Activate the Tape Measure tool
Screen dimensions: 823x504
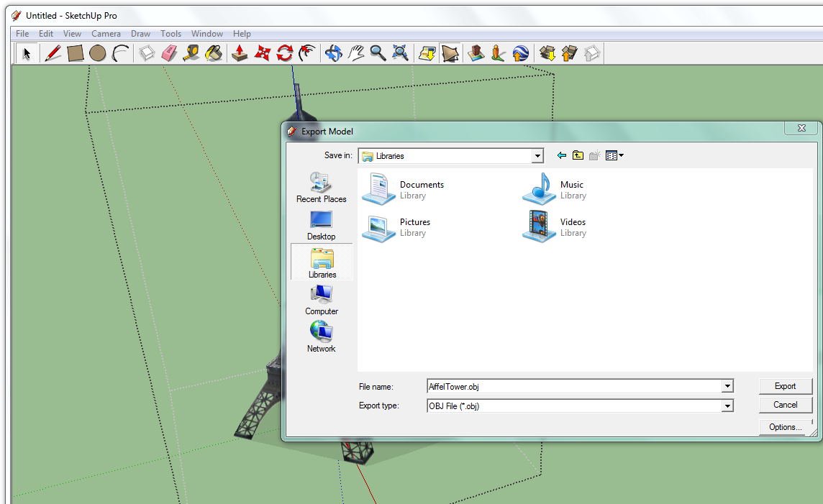point(191,53)
